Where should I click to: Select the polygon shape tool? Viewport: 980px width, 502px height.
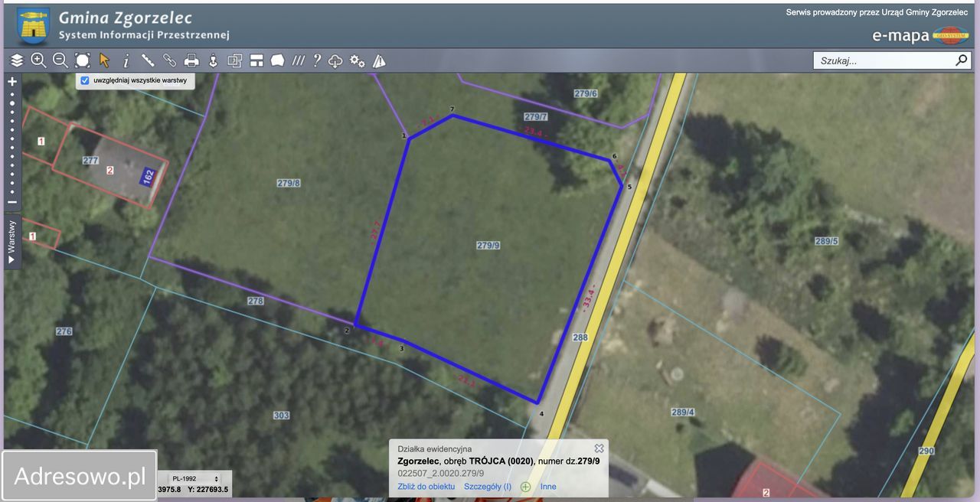click(277, 60)
